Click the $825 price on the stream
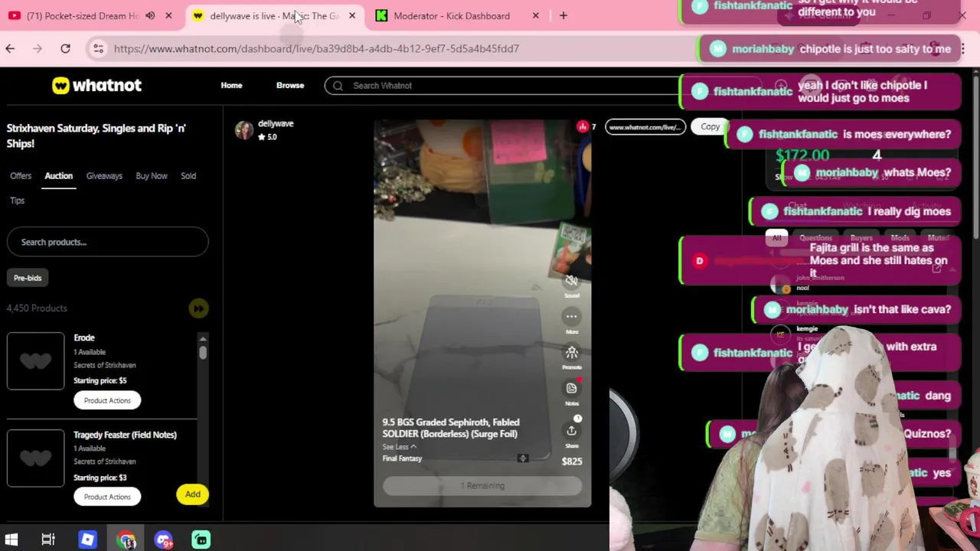980x551 pixels. [571, 461]
